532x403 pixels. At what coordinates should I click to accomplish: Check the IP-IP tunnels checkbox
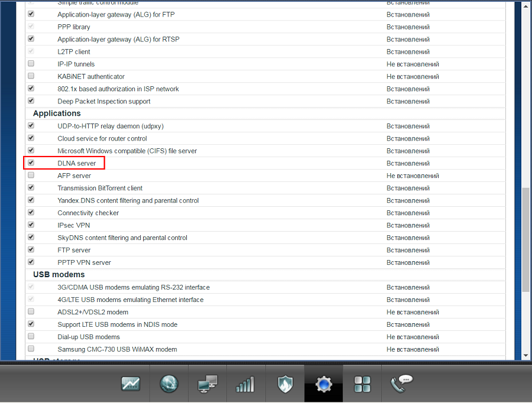(31, 64)
